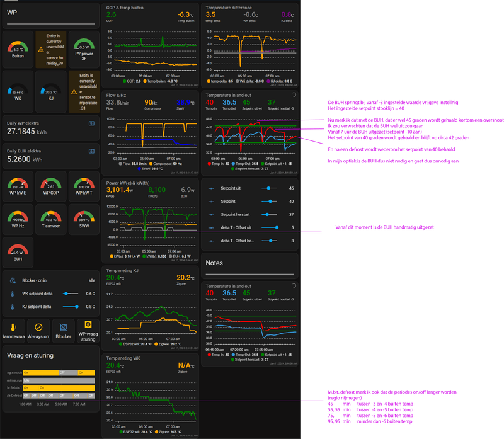
Task: Click the refresh spinner on Temperature in and out
Action: point(294,94)
